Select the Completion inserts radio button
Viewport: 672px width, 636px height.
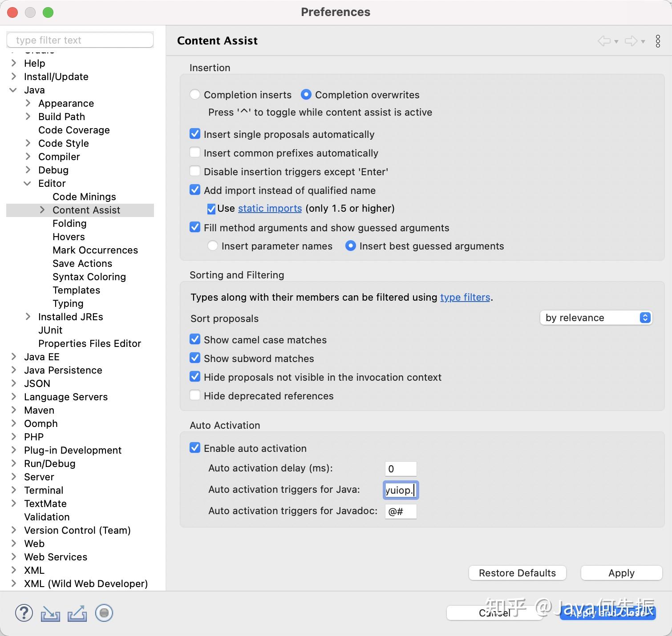(195, 95)
